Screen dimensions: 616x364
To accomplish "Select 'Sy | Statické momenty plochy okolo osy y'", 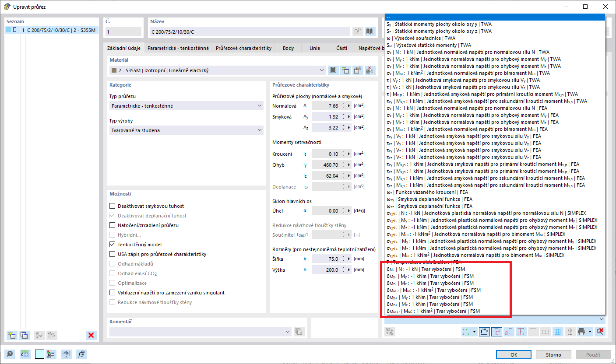I will pyautogui.click(x=495, y=24).
